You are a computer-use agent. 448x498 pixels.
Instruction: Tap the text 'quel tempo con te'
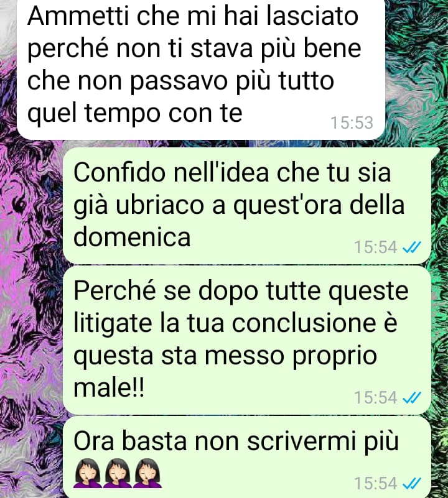click(x=135, y=113)
